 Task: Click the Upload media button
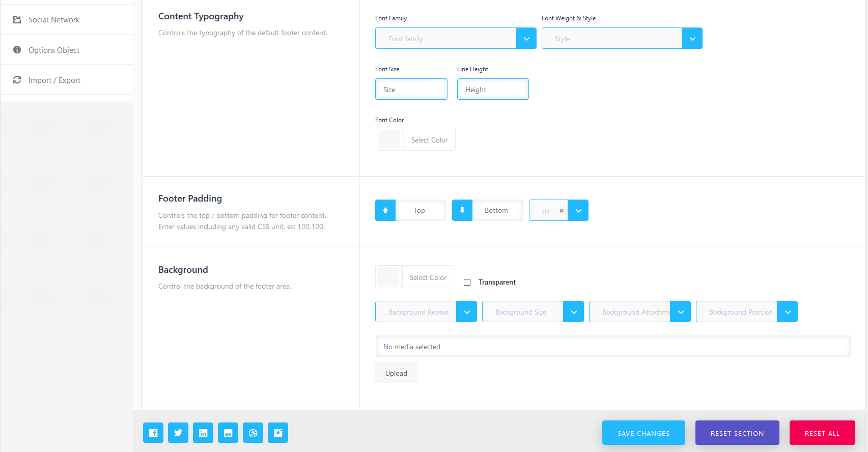pos(396,373)
